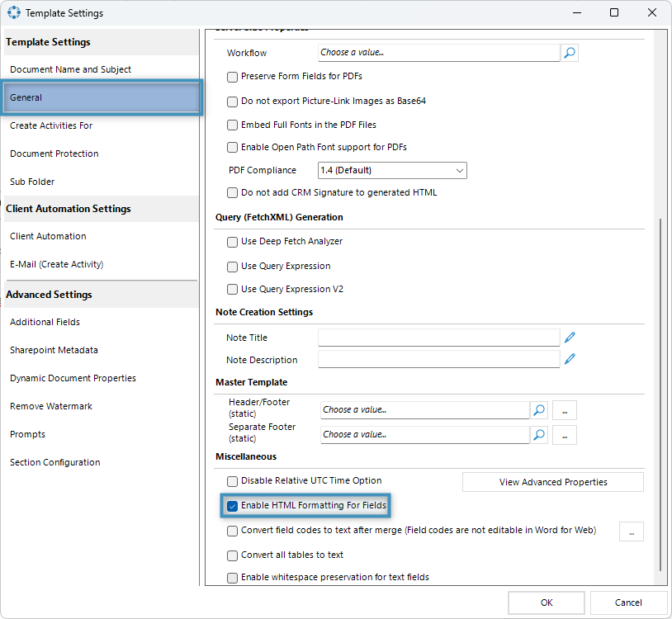Click the Separate Footer (static) value field

(x=424, y=435)
